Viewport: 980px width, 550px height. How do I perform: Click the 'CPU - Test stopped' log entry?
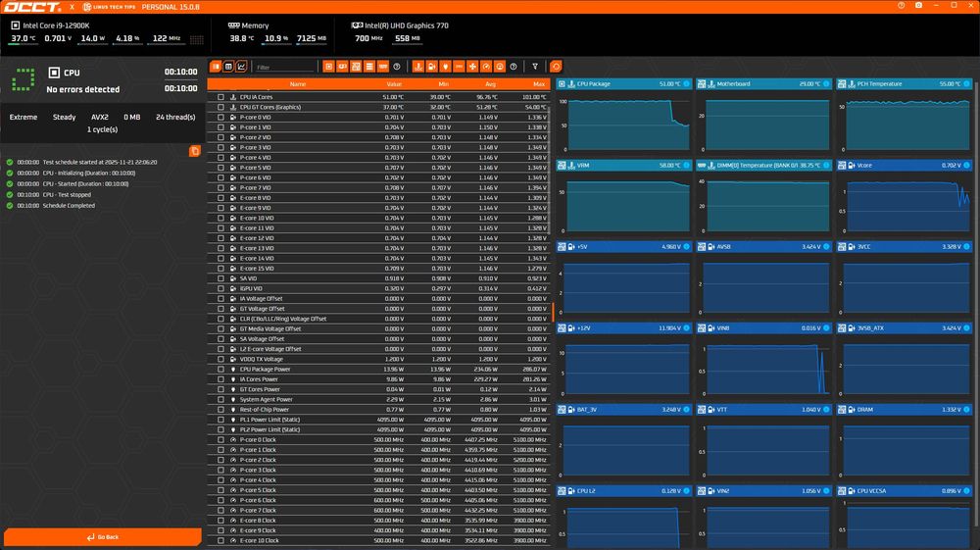67,194
